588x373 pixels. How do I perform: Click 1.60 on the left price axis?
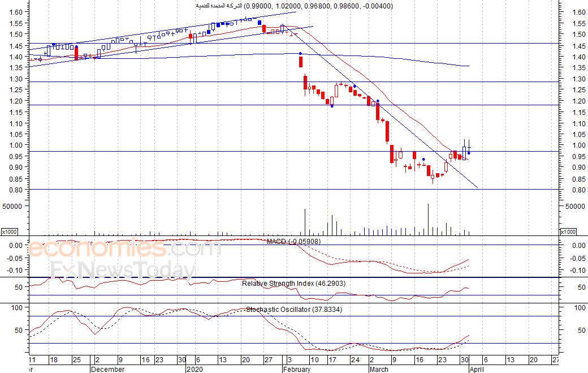click(16, 12)
